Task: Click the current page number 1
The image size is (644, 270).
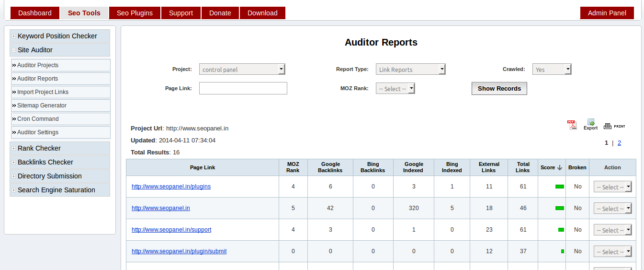Action: coord(606,143)
